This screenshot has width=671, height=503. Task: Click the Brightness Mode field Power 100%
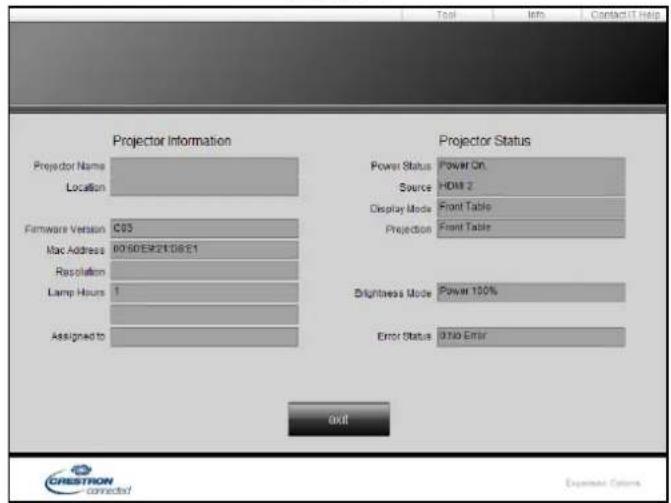click(x=531, y=292)
